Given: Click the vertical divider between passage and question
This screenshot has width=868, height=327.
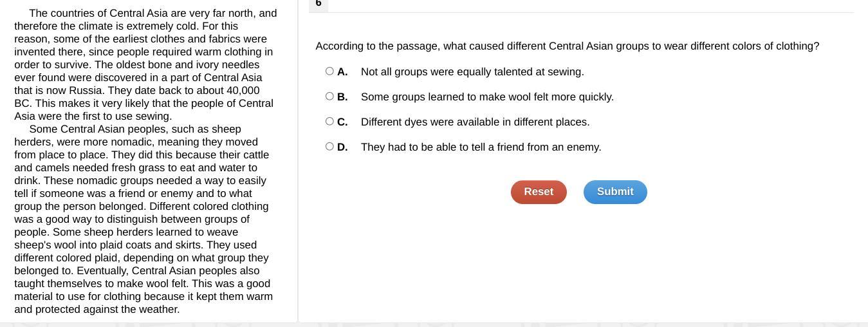Looking at the screenshot, I should (298, 161).
